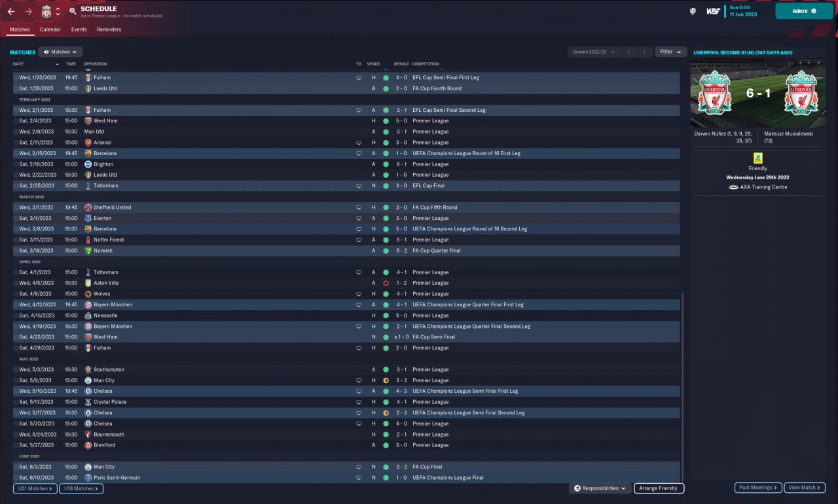Go to next season with right chevron
The width and height of the screenshot is (838, 504).
tap(645, 52)
